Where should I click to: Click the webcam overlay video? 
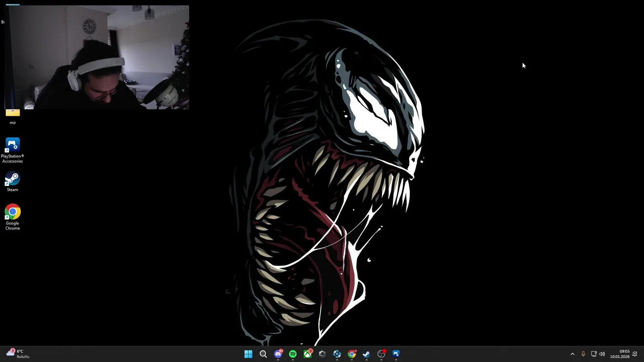[x=97, y=57]
